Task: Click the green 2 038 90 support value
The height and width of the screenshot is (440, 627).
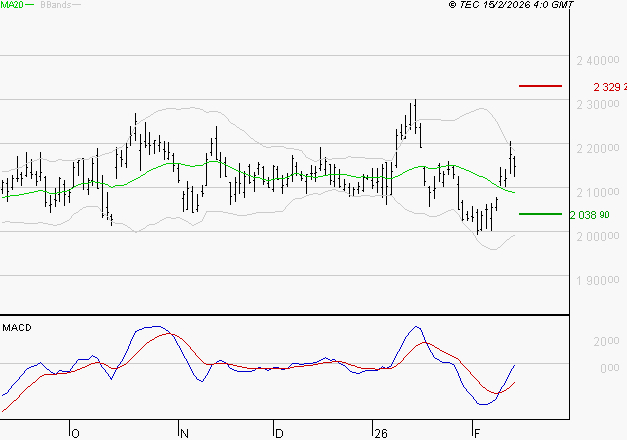Action: coord(589,215)
